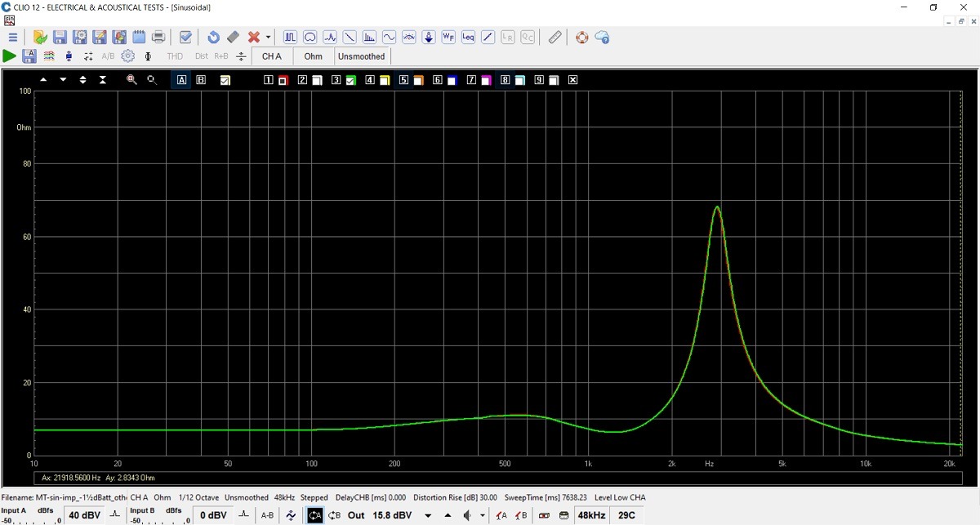This screenshot has width=980, height=525.
Task: Click the loop A channel button
Action: coord(315,515)
